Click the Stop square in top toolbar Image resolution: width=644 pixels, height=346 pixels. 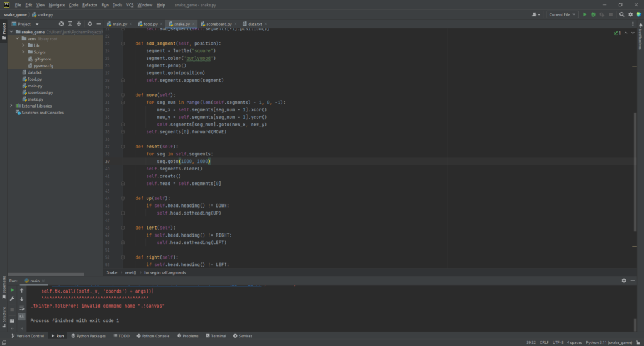click(611, 15)
